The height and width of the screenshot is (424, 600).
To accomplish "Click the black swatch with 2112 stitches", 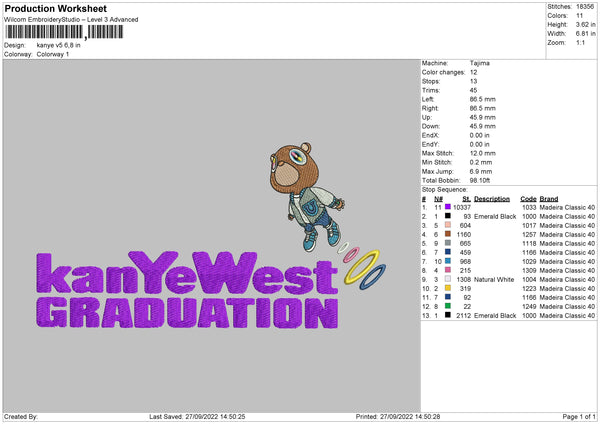I will 448,315.
